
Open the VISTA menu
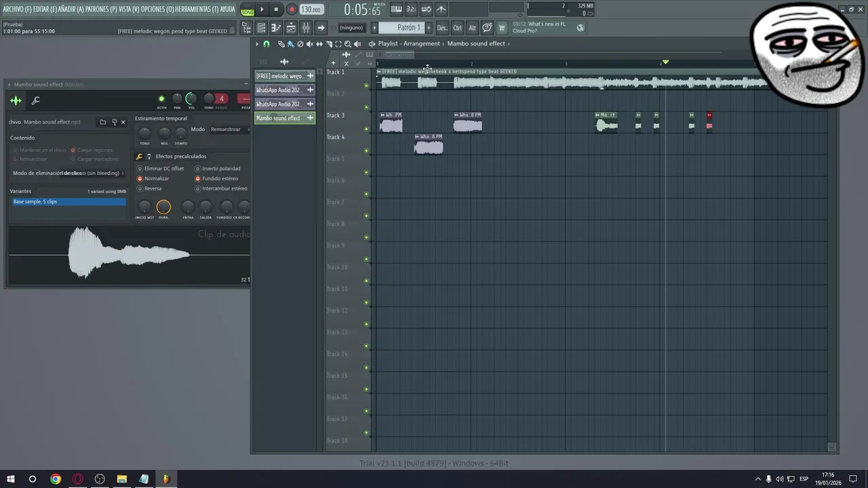click(x=129, y=9)
